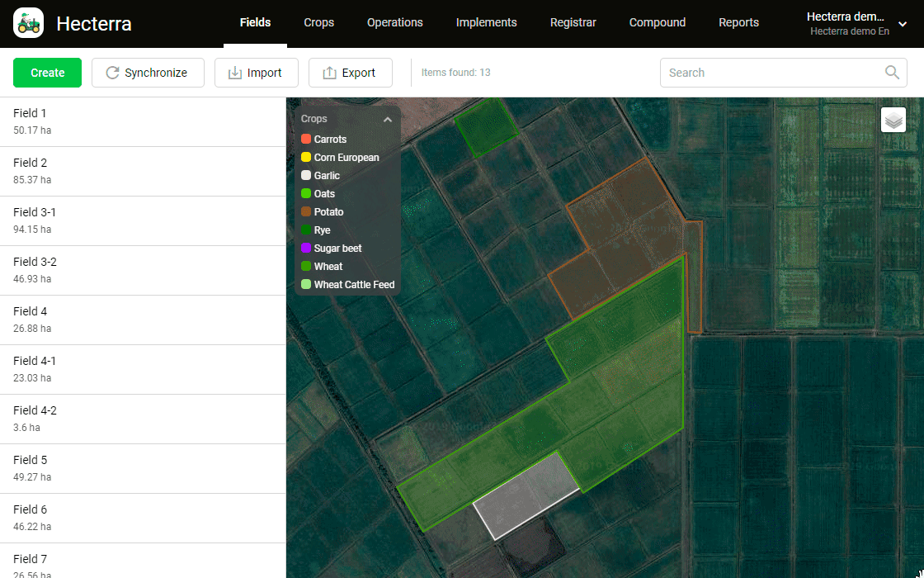Image resolution: width=924 pixels, height=578 pixels.
Task: Collapse the Crops legend panel
Action: [x=388, y=120]
